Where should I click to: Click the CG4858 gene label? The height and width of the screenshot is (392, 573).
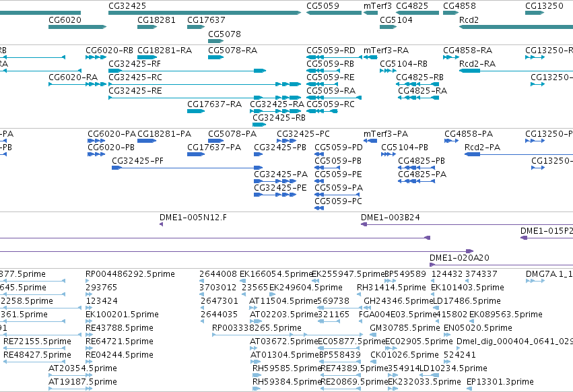pos(459,6)
